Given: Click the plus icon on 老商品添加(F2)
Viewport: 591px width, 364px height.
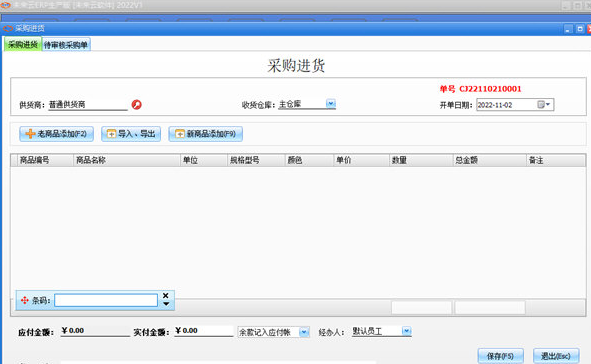Looking at the screenshot, I should (x=30, y=134).
